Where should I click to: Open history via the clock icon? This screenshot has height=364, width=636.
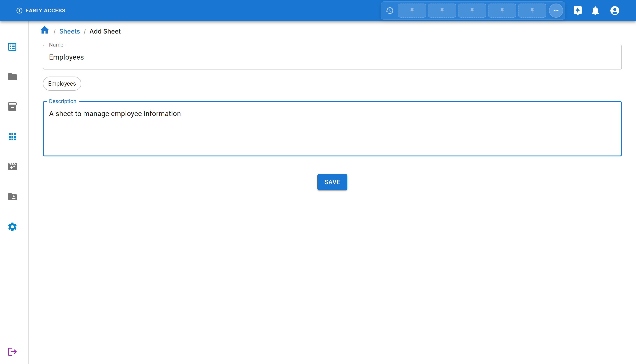click(389, 11)
